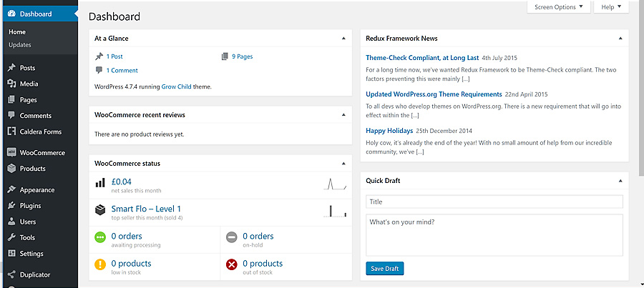This screenshot has height=288, width=644.
Task: Click the Comments bubble icon in sidebar
Action: click(x=11, y=116)
